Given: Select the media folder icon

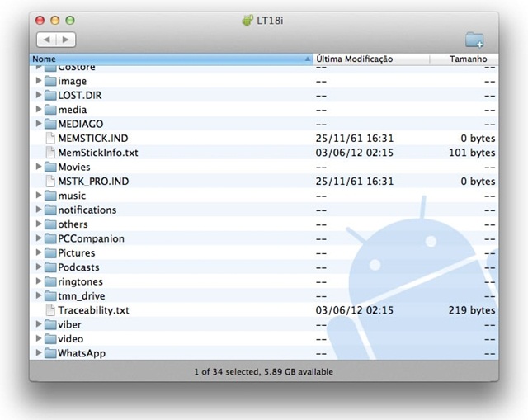Looking at the screenshot, I should (x=50, y=110).
